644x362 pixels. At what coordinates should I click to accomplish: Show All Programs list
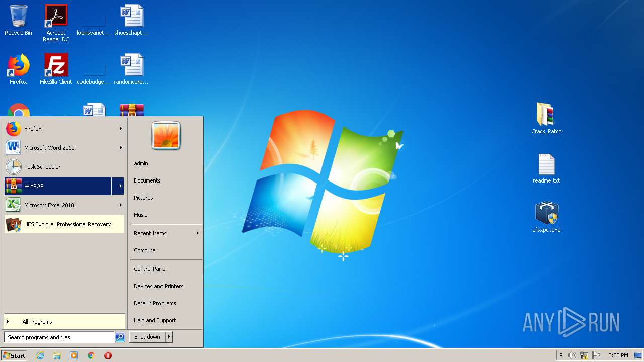(64, 322)
